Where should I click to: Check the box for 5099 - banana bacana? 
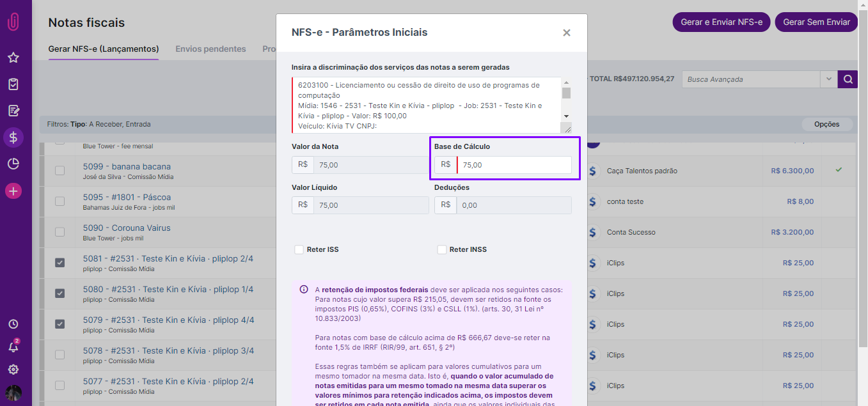tap(59, 171)
